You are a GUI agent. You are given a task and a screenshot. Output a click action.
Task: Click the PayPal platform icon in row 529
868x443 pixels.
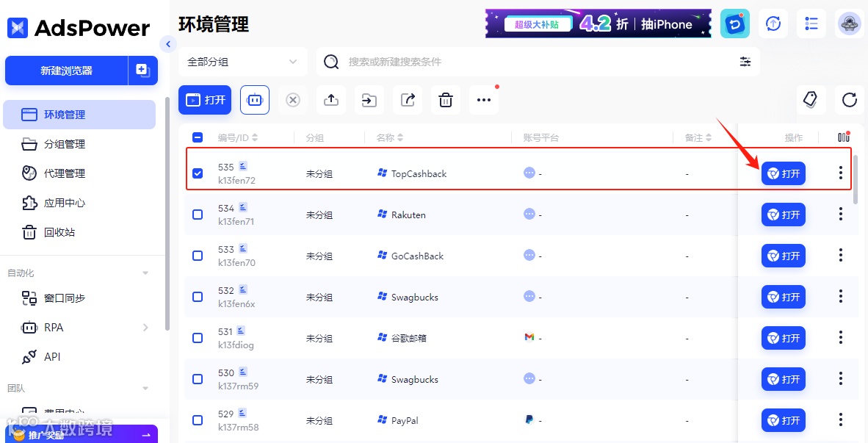[x=529, y=419]
